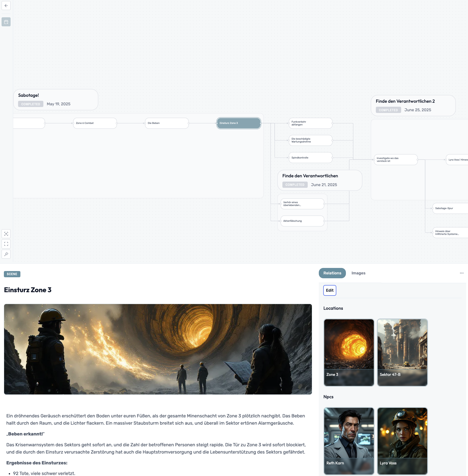Viewport: 468px width, 476px height.
Task: Select the Die Beben scene node
Action: pos(167,123)
